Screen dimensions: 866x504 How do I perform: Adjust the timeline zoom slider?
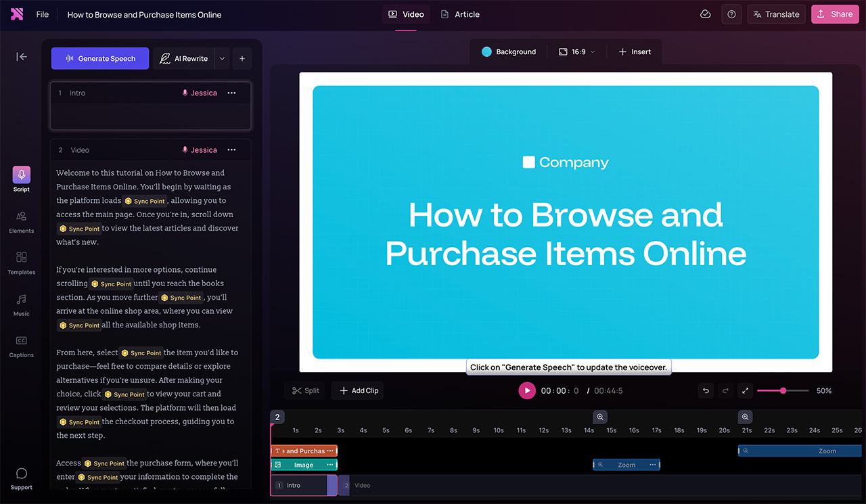783,390
